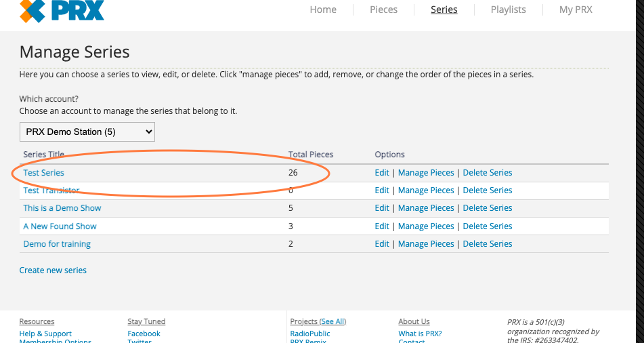Click the PRX logo
This screenshot has height=343, width=644.
[x=62, y=11]
